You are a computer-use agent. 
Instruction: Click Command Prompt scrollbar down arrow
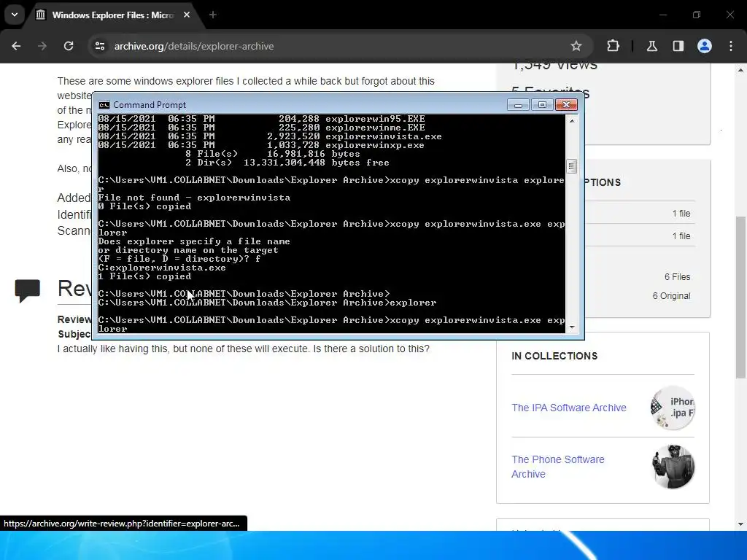pyautogui.click(x=572, y=327)
